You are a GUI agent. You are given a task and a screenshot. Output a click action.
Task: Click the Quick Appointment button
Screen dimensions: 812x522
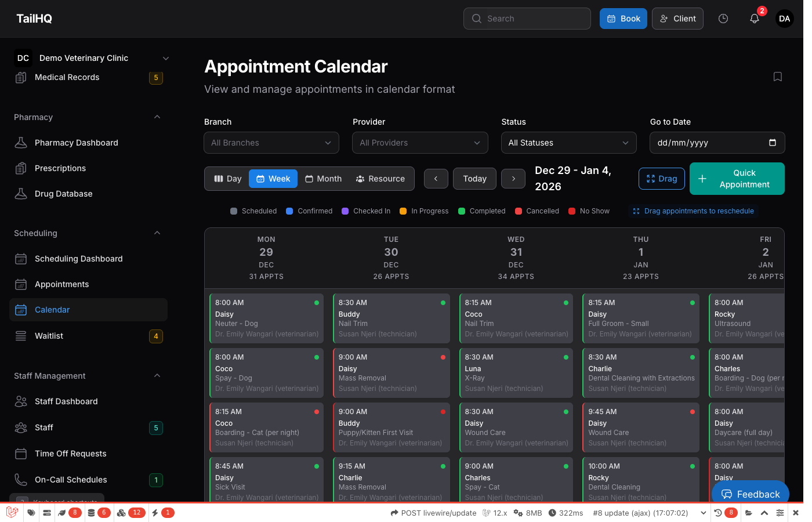(737, 179)
